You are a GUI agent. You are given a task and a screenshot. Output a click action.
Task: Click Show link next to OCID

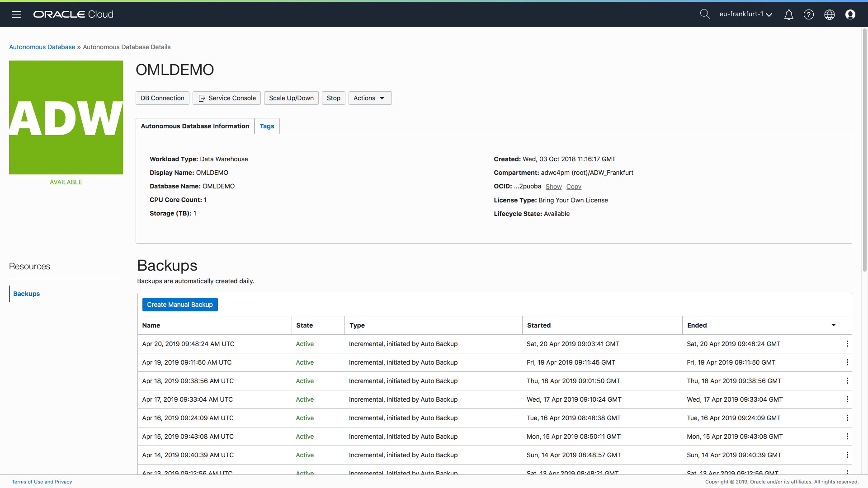(x=553, y=187)
